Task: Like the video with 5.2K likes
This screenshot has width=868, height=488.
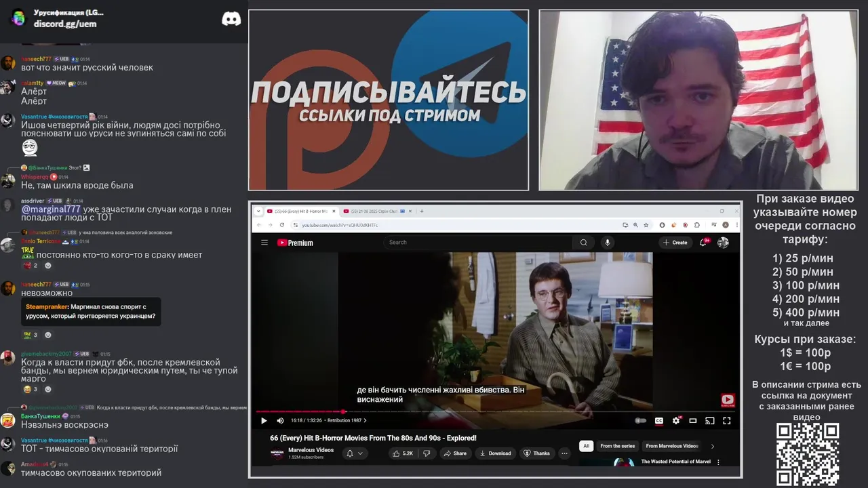Action: click(x=403, y=453)
